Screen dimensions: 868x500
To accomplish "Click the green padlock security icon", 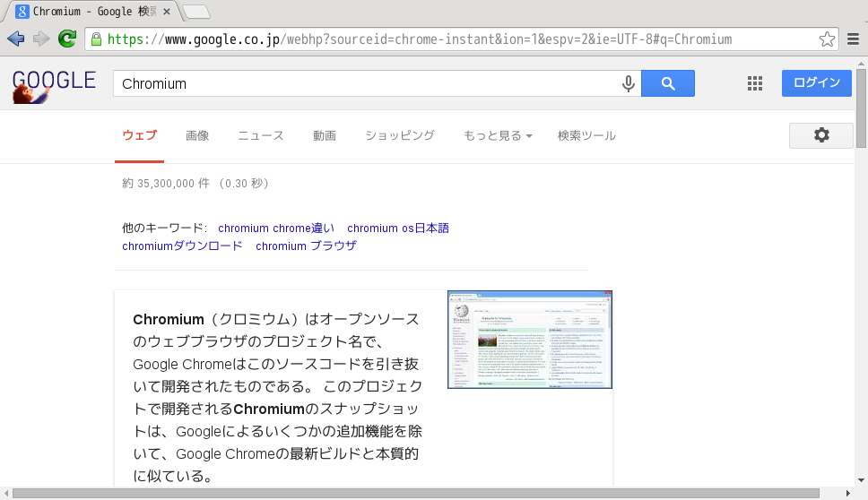I will pos(96,39).
